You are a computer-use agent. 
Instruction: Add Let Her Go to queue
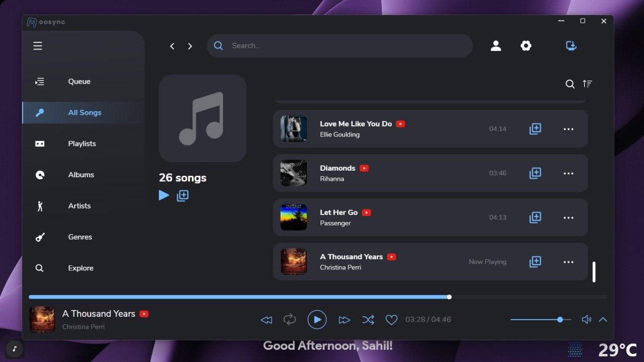(535, 218)
